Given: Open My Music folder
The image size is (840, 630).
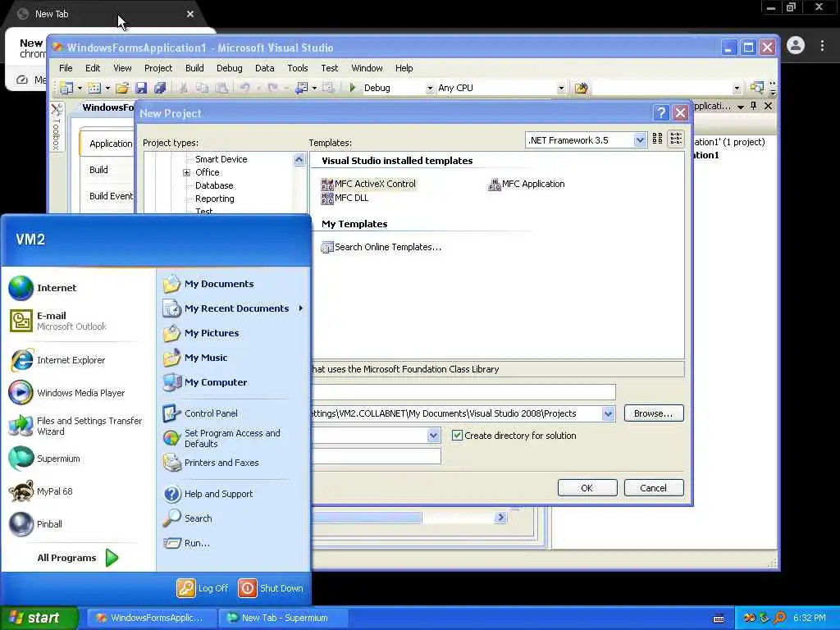Looking at the screenshot, I should coord(195,358).
